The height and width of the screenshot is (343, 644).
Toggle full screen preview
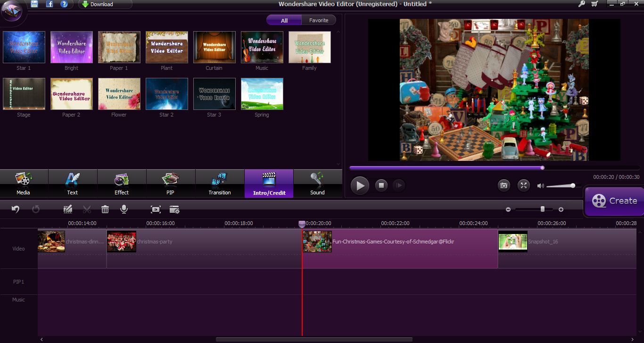tap(524, 185)
